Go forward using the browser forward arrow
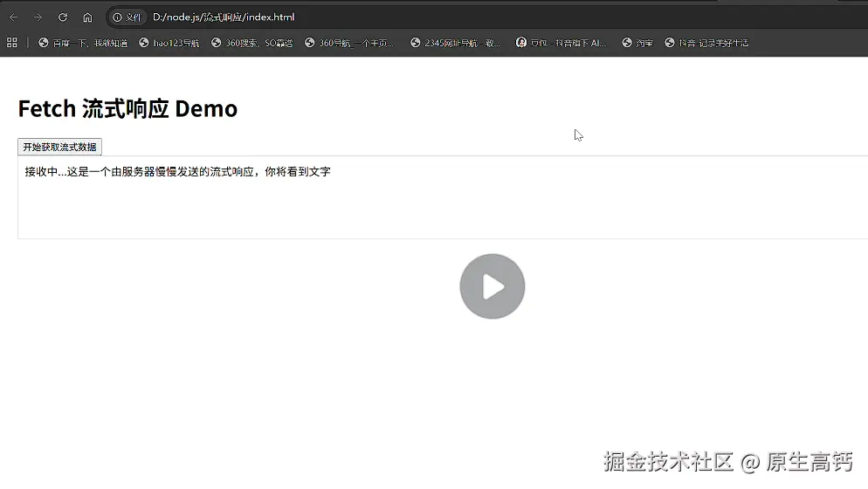This screenshot has height=489, width=868. 38,17
